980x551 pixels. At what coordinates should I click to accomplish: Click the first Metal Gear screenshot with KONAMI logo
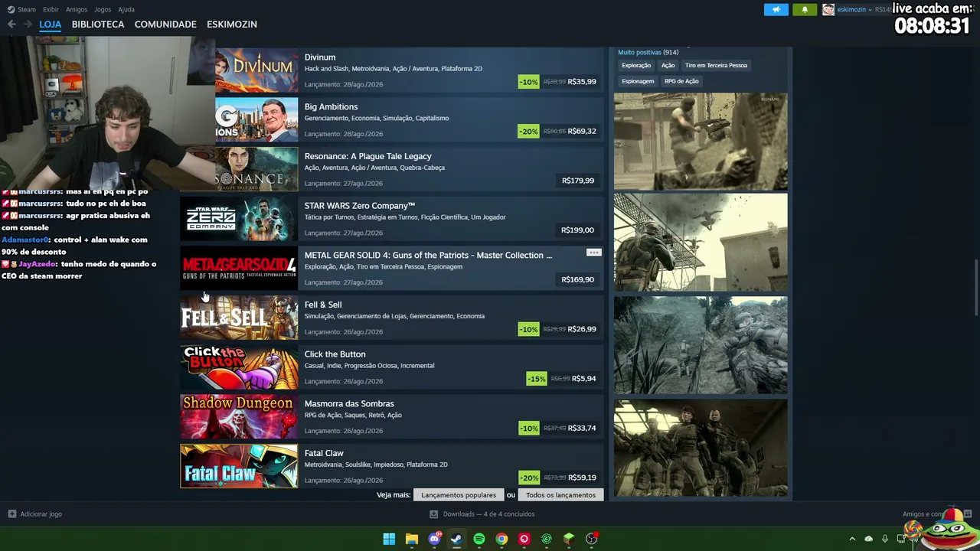(x=701, y=142)
